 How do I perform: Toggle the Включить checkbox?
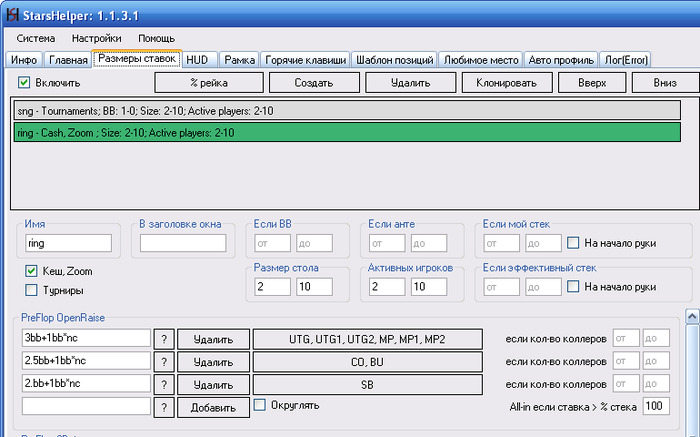click(x=24, y=83)
